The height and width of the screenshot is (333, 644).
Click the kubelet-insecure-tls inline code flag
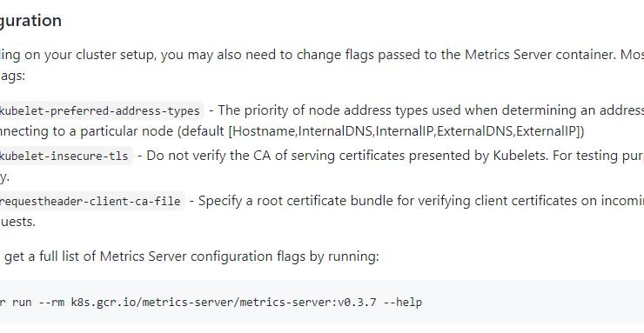pyautogui.click(x=66, y=156)
